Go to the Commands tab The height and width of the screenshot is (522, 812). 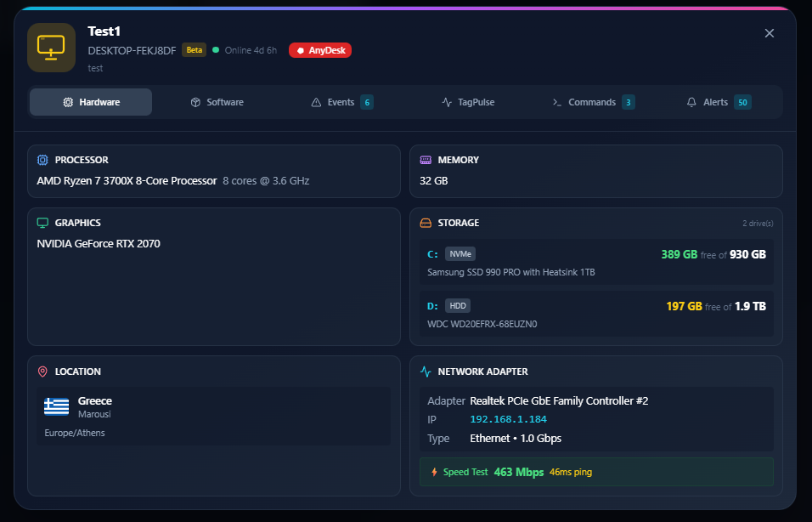tap(593, 102)
